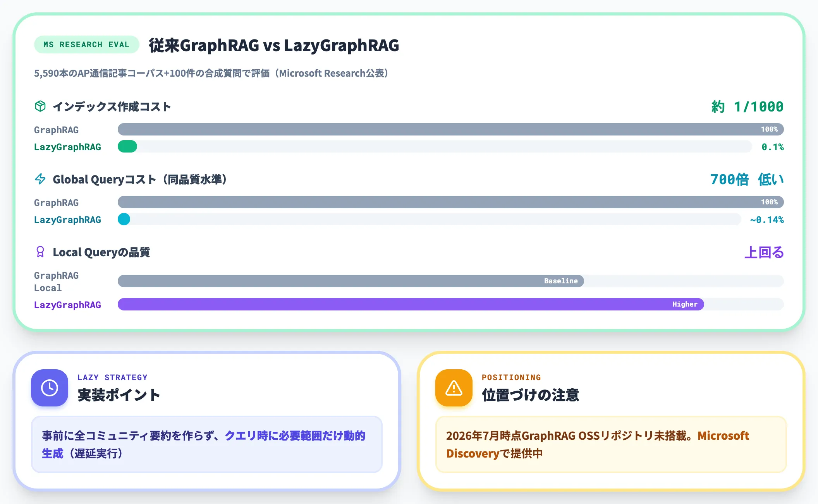The height and width of the screenshot is (504, 818).
Task: Click the subtitle mentioning 5,590本のAP通信記事
Action: [211, 73]
